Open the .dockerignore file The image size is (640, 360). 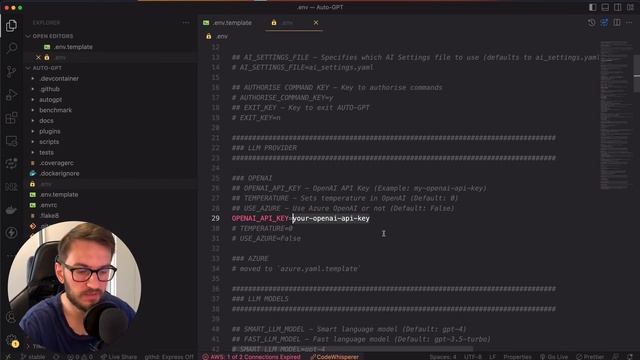point(59,173)
